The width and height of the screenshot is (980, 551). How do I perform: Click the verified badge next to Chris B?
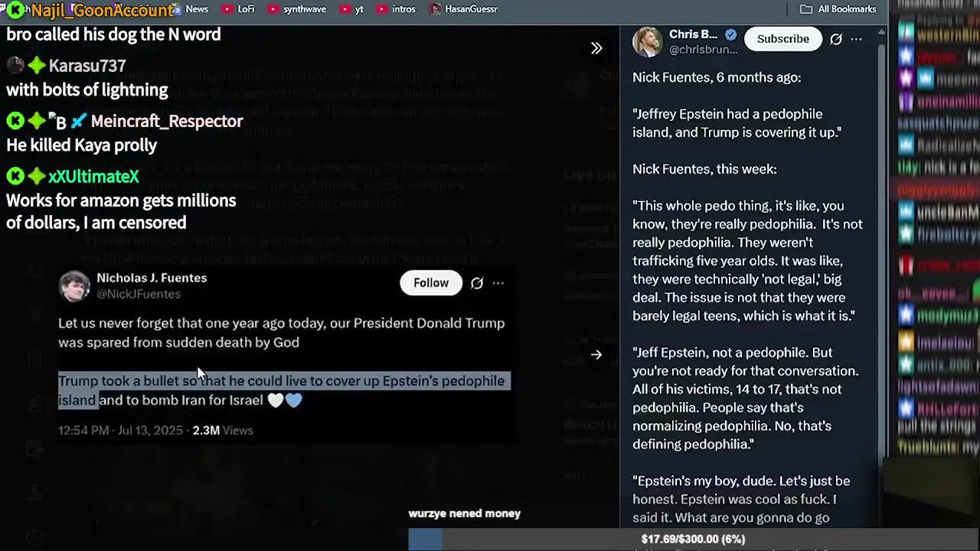click(x=730, y=34)
